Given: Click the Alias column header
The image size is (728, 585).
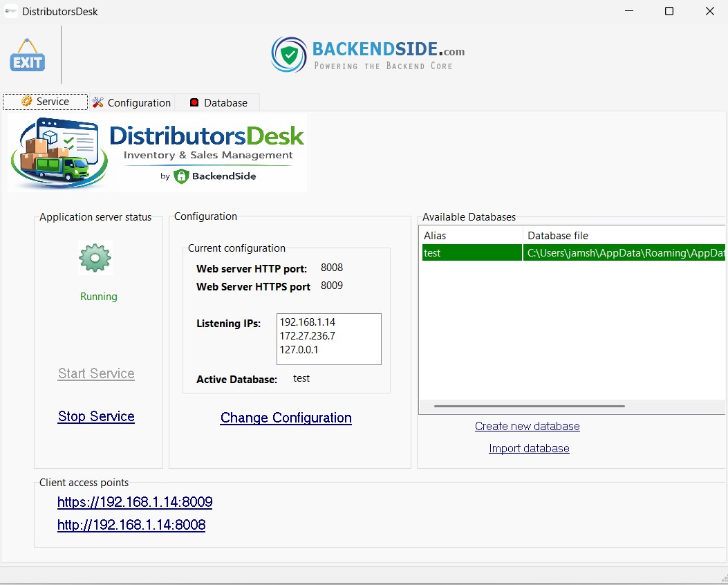Looking at the screenshot, I should tap(470, 236).
